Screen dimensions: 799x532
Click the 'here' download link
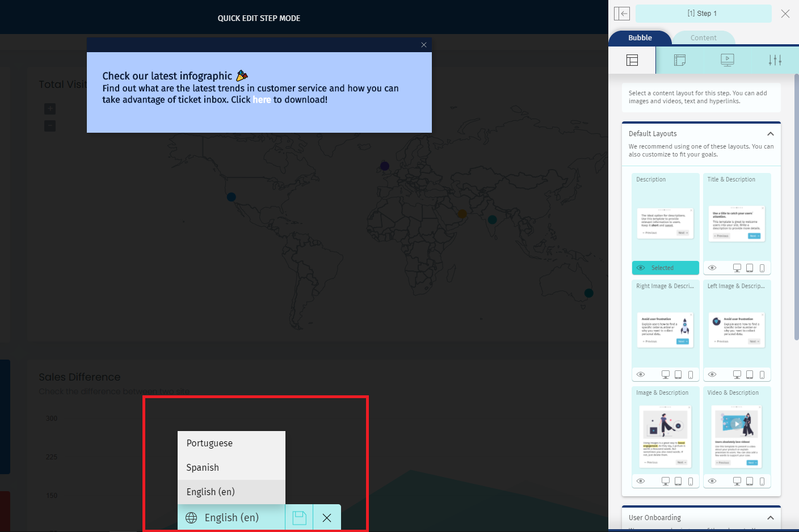click(262, 100)
